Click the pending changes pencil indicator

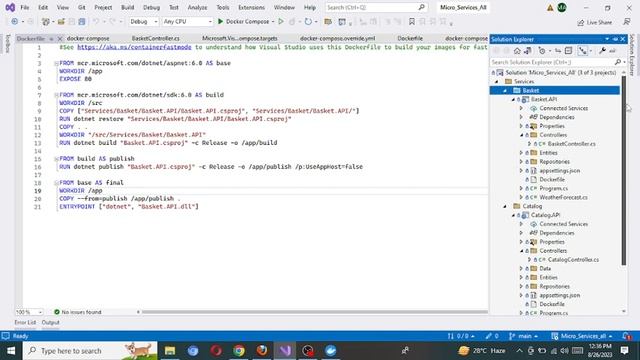[x=492, y=336]
